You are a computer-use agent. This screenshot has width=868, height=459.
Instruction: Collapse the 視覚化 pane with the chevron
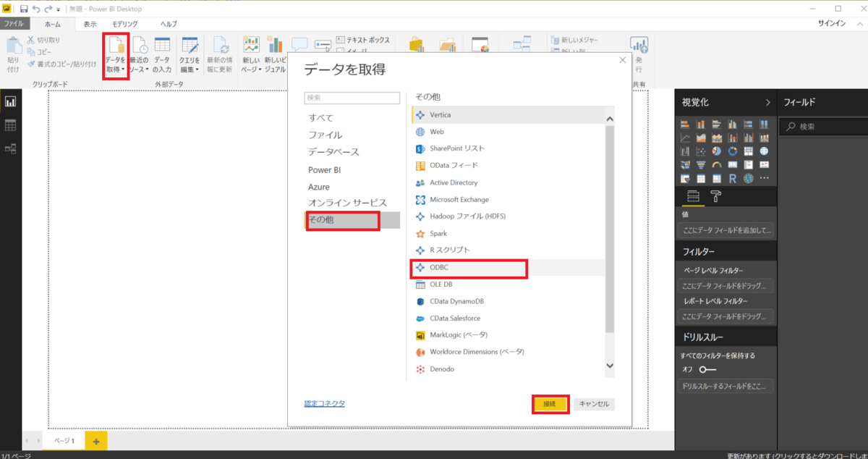click(x=767, y=102)
